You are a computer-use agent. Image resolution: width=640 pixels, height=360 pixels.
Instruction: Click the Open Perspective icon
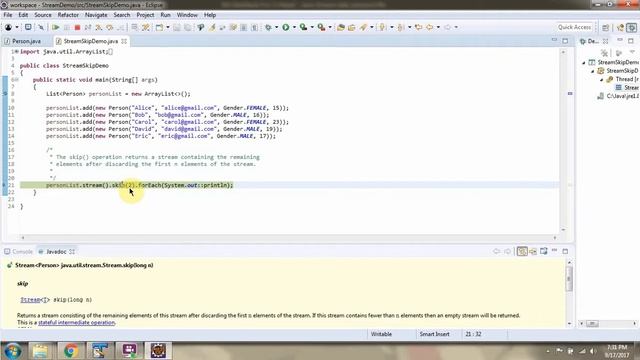606,27
